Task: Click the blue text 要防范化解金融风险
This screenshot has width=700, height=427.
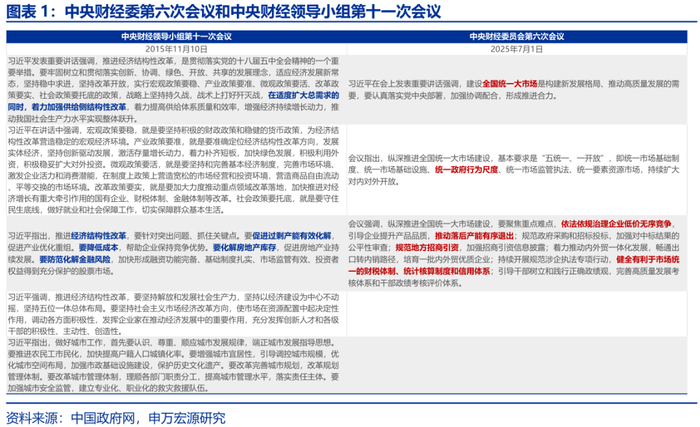Action: tap(75, 259)
